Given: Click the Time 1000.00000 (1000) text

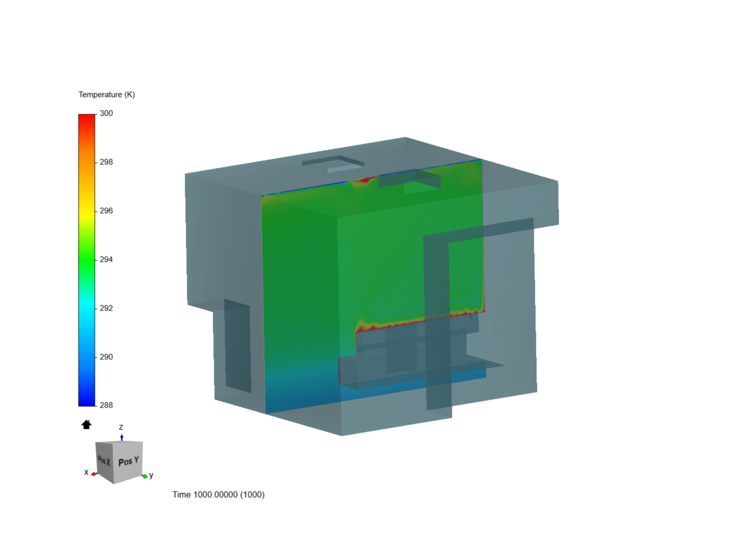Looking at the screenshot, I should (x=218, y=495).
